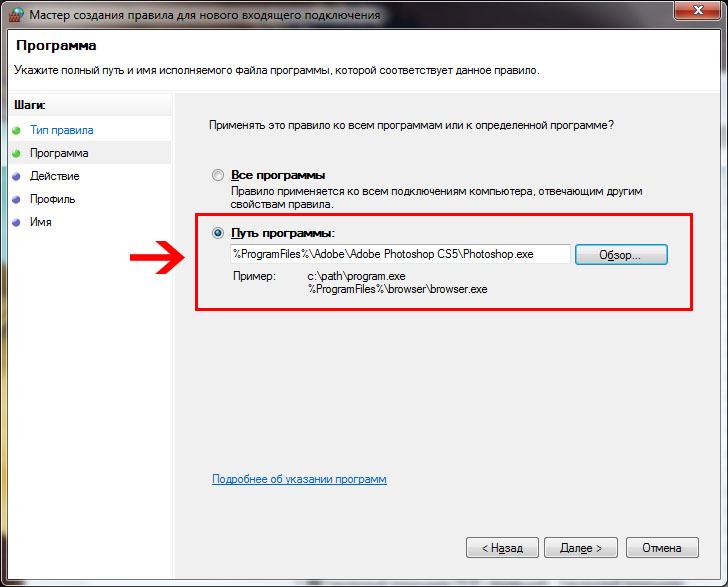This screenshot has width=728, height=587.
Task: Click the question 'Применять это правило ко всем программам'
Action: point(411,125)
